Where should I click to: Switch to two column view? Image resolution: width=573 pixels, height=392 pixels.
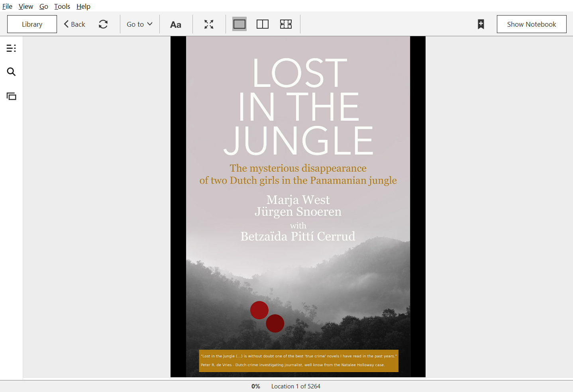[263, 24]
